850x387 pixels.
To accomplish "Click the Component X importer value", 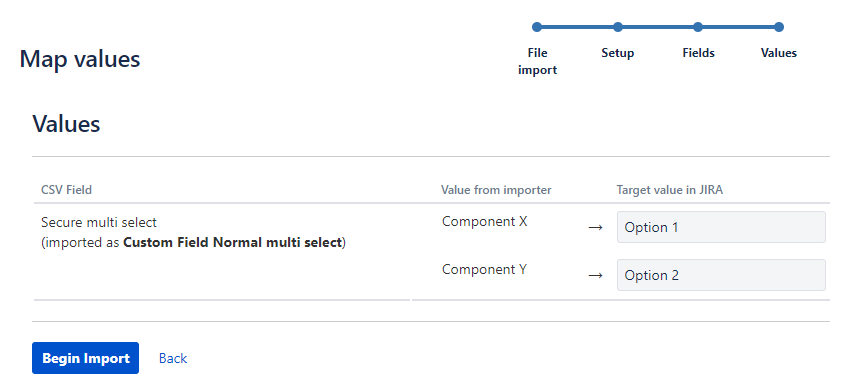I will 484,222.
